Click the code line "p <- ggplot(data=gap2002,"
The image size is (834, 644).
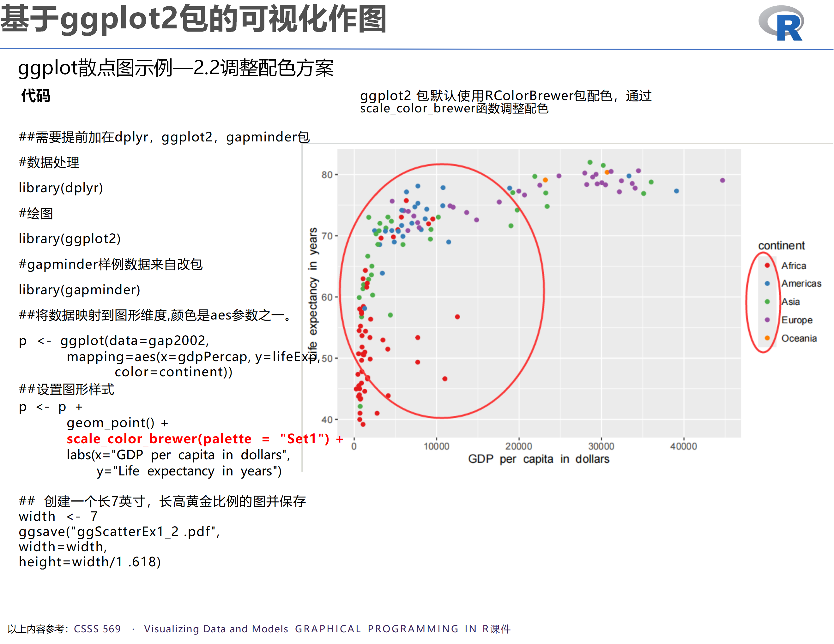coord(114,341)
